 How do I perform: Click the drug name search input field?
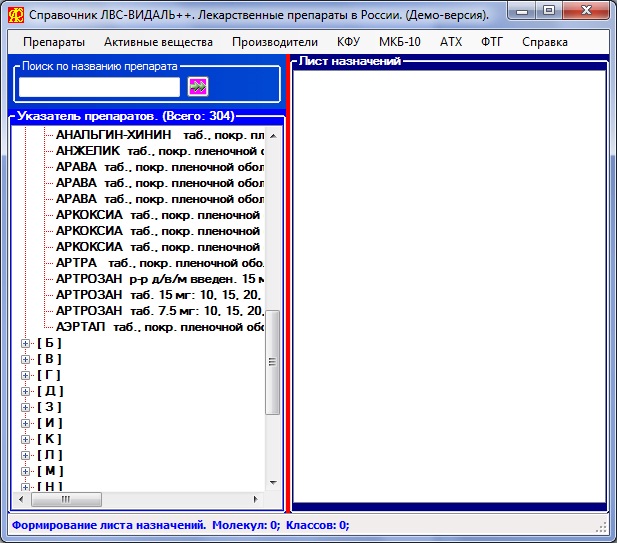[99, 87]
